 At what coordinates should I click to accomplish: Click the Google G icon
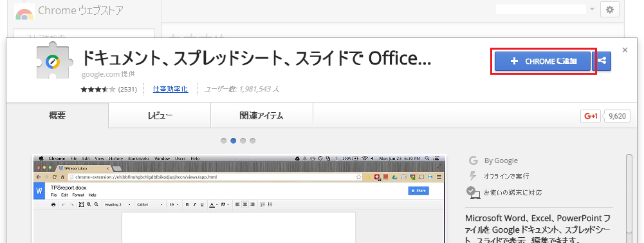(473, 160)
